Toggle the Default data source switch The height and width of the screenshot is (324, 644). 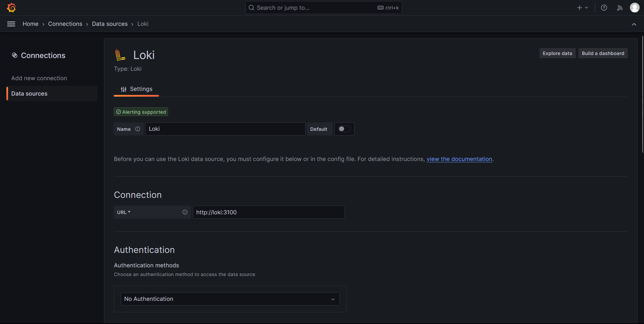[344, 129]
